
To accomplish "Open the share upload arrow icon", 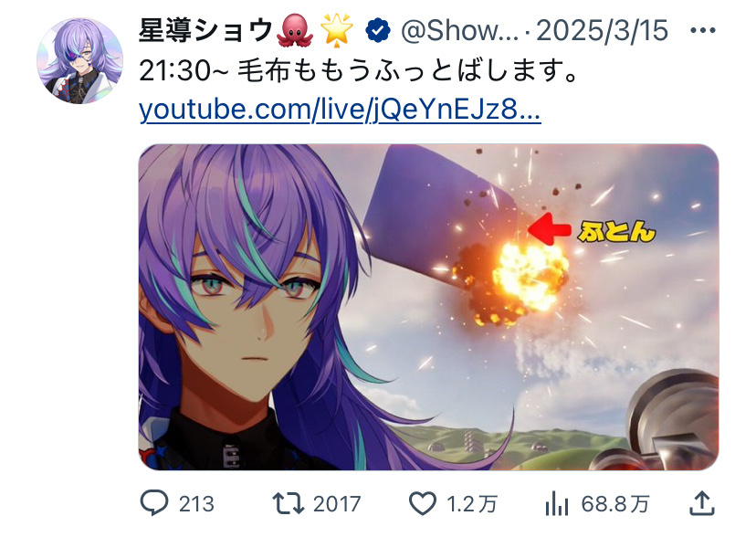I will [x=702, y=503].
